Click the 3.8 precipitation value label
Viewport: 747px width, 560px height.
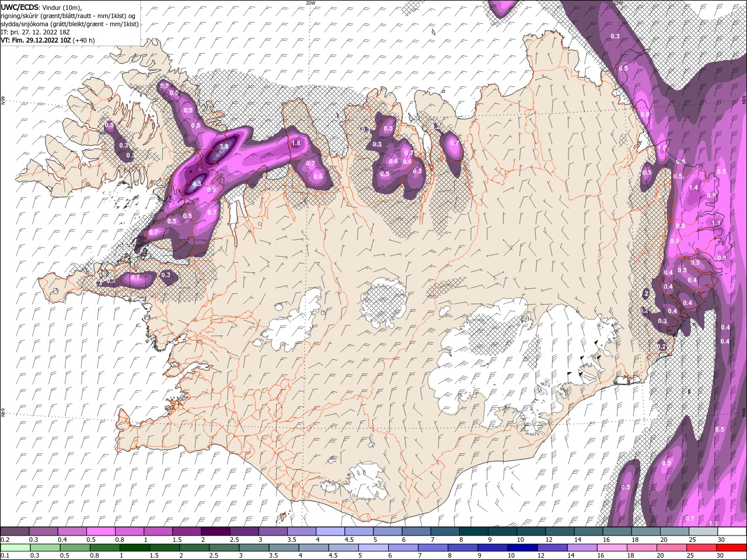(224, 147)
